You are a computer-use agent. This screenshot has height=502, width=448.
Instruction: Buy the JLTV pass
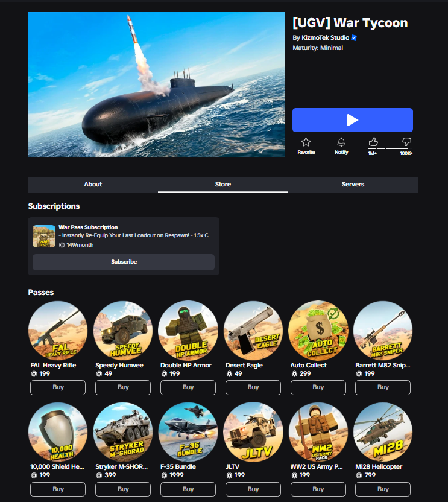(253, 489)
